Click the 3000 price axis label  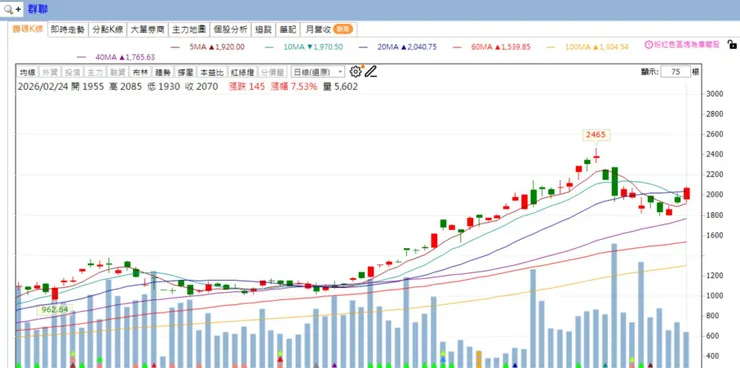pos(715,94)
